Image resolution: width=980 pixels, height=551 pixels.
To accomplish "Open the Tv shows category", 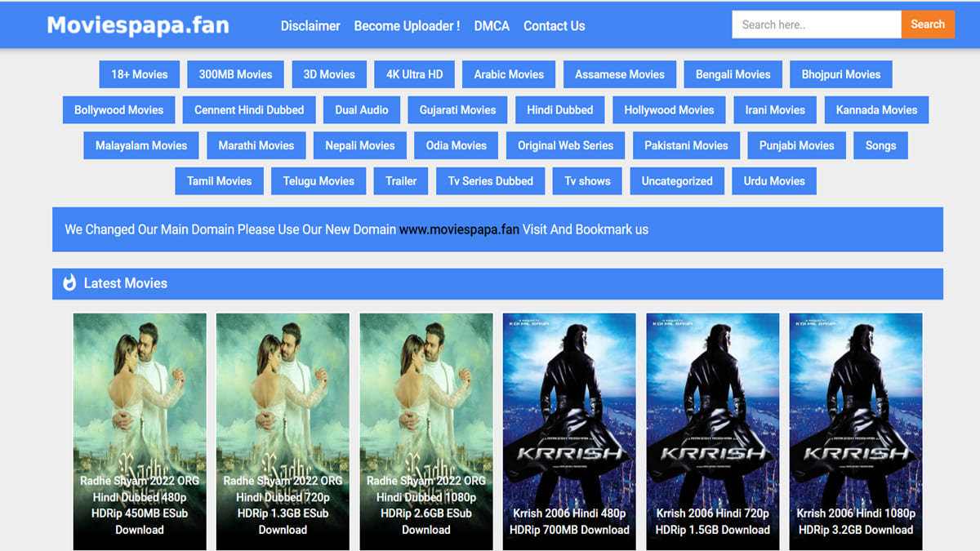I will [x=588, y=181].
